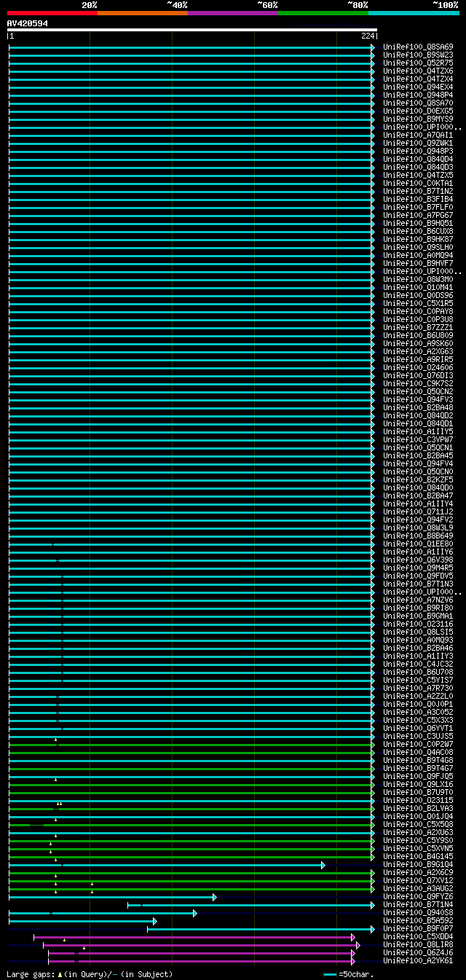This screenshot has width=466, height=980.
Task: Select the UniRef100_Q76DI3 label
Action: 418,375
